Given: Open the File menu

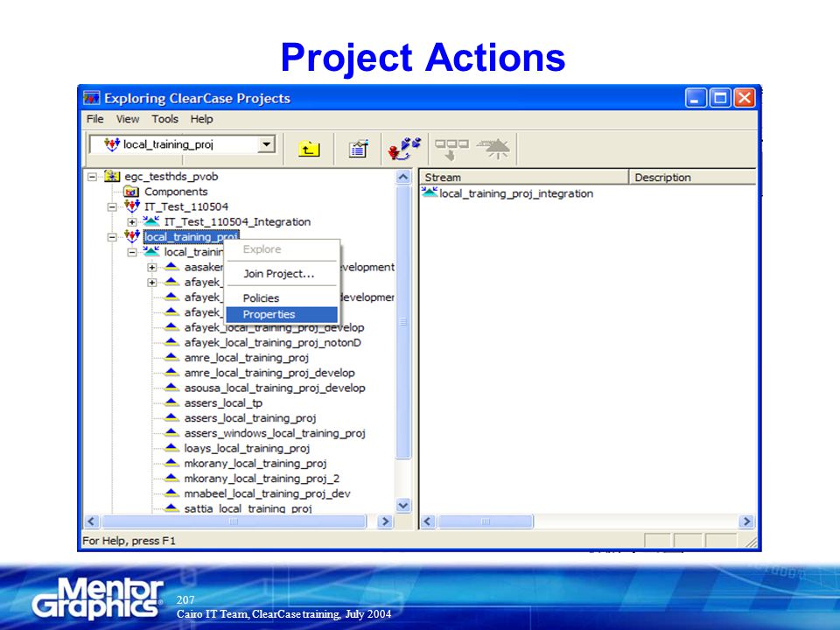Looking at the screenshot, I should [x=95, y=119].
